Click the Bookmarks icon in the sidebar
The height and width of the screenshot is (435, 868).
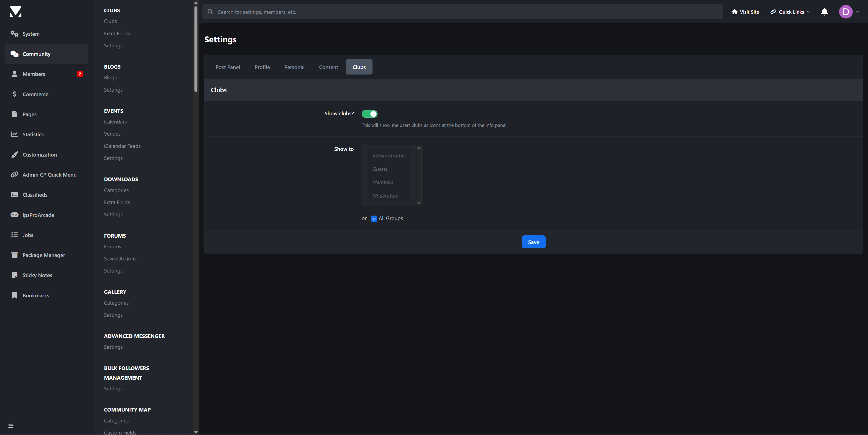(x=14, y=295)
